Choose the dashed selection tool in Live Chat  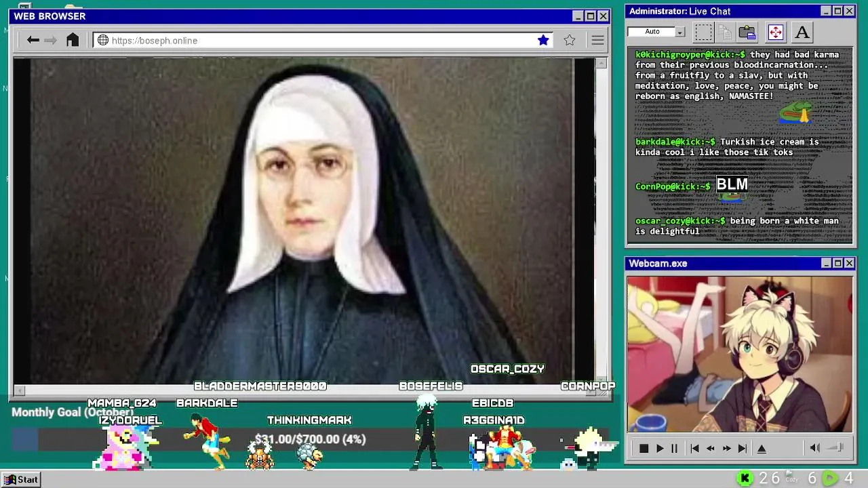703,32
